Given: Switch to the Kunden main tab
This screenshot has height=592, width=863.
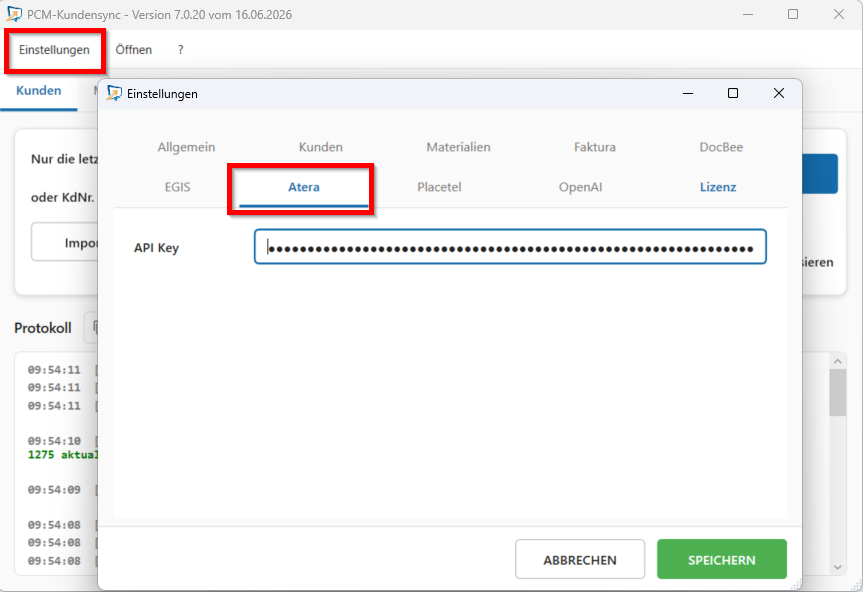Looking at the screenshot, I should [39, 91].
